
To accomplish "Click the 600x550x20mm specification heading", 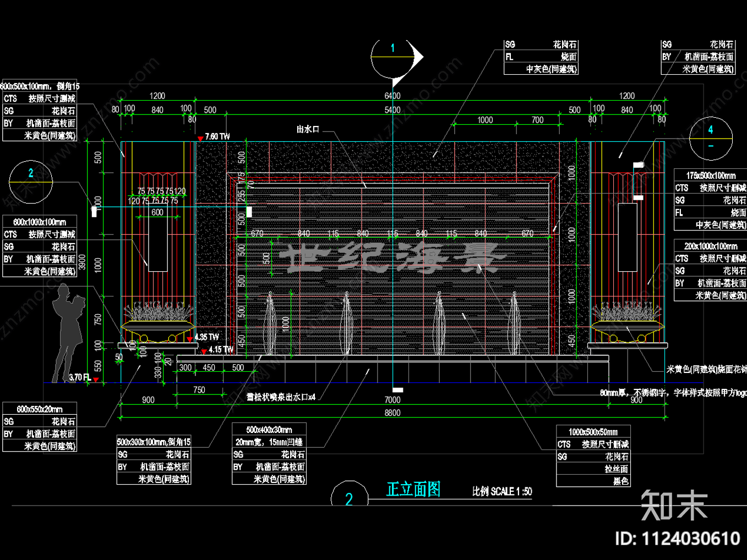I will click(x=40, y=409).
